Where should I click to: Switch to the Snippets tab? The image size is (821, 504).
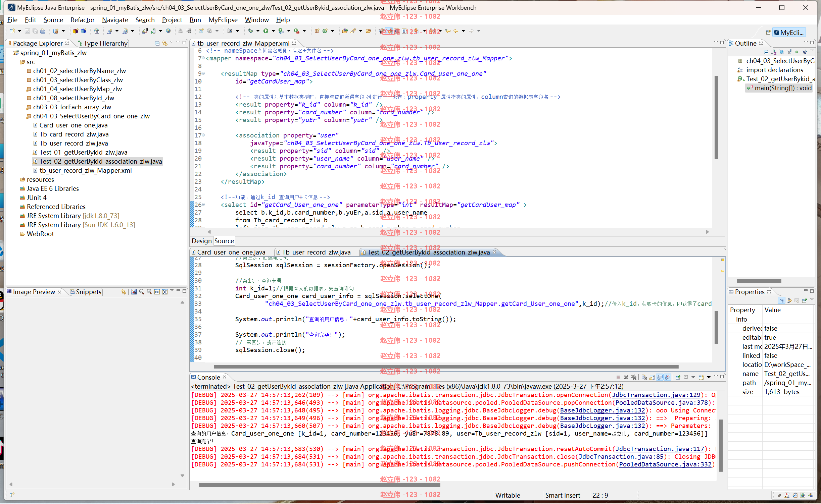[86, 292]
